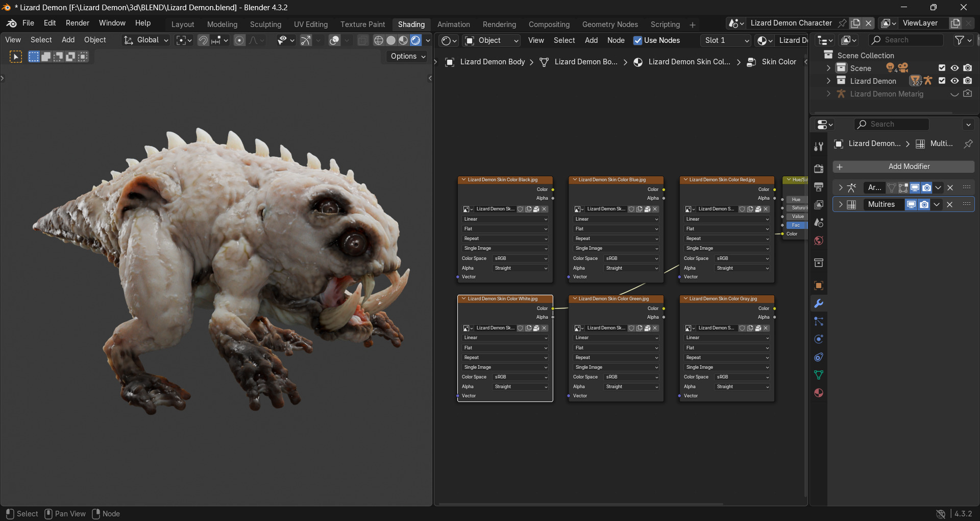Screen dimensions: 980x521
Task: Switch viewport to Wireframe shading
Action: pos(379,40)
